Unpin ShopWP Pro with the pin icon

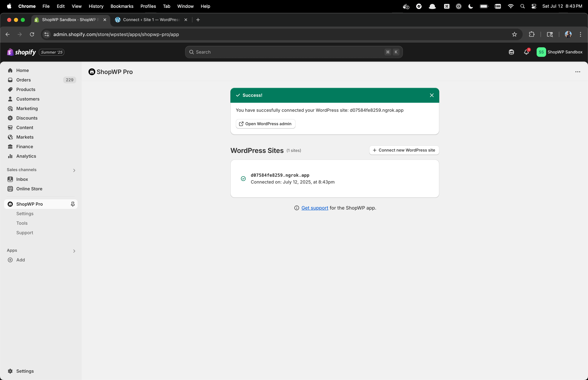73,204
